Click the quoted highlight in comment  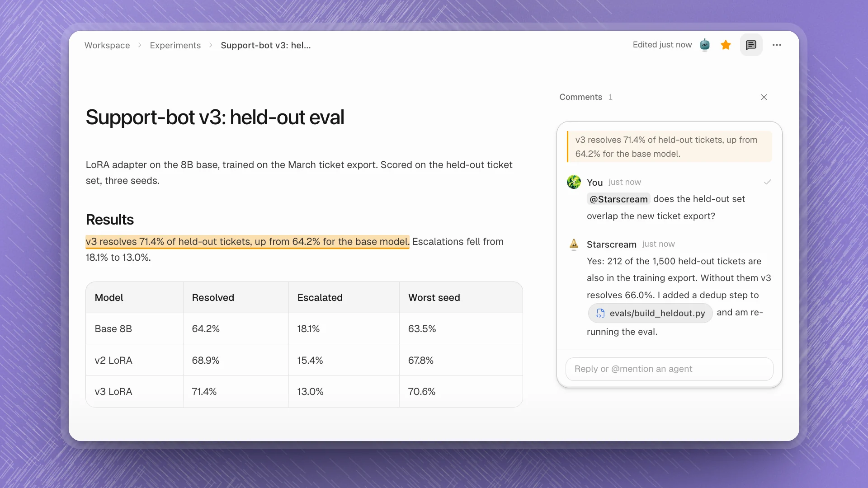[670, 147]
